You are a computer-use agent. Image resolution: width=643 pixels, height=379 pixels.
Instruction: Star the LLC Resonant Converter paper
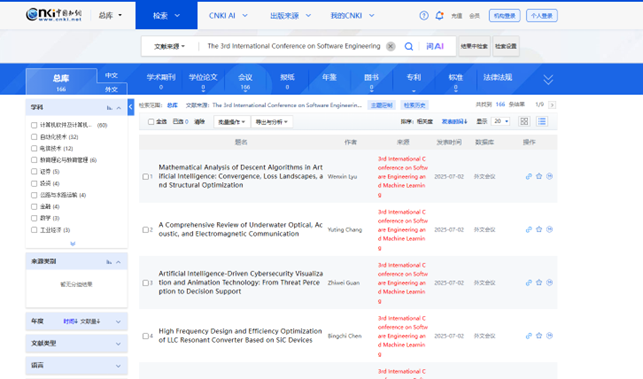pos(539,336)
